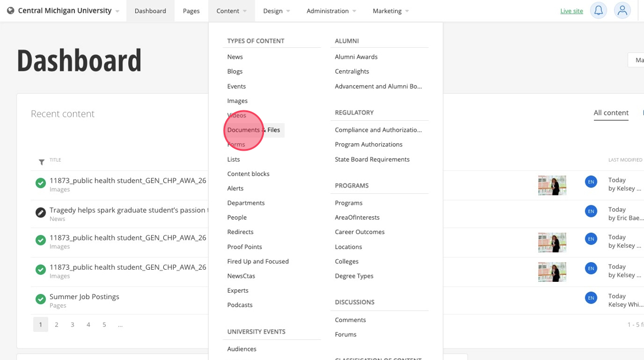This screenshot has height=360, width=644.
Task: Select Lists menu entry
Action: [233, 159]
